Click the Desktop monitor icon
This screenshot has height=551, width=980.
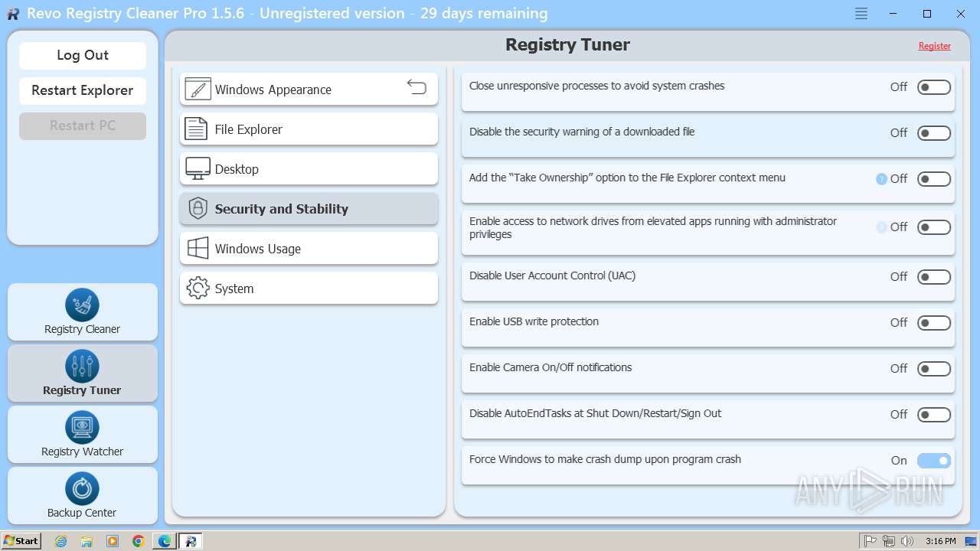click(x=198, y=169)
